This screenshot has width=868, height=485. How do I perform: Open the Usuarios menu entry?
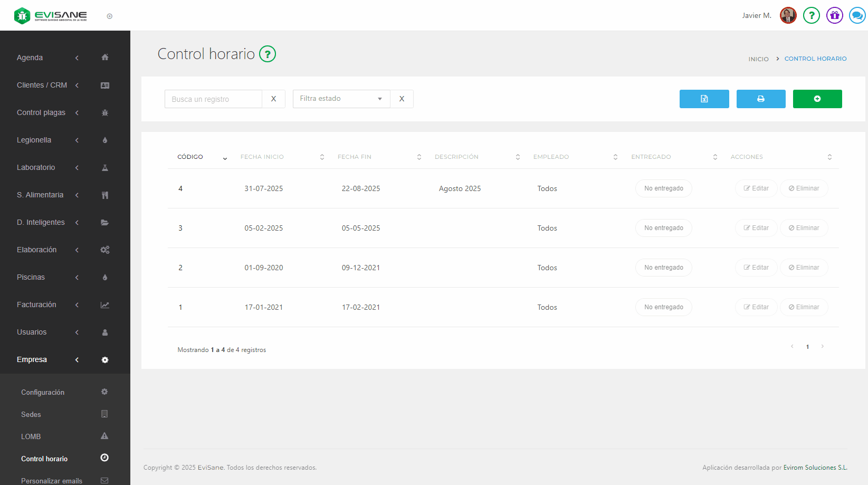32,332
